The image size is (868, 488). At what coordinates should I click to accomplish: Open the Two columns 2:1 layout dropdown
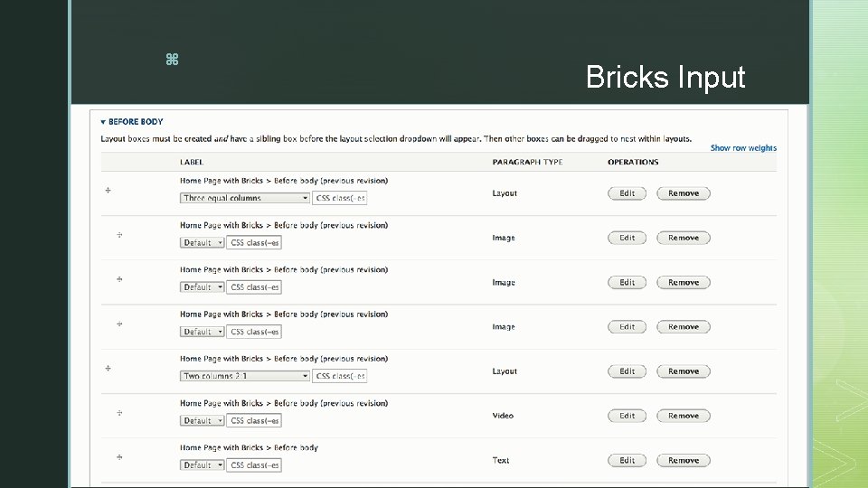245,376
